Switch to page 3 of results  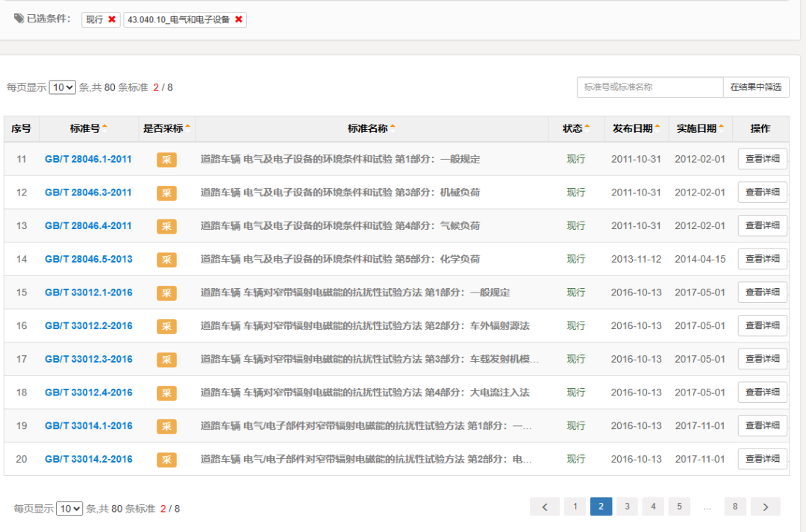tap(627, 506)
